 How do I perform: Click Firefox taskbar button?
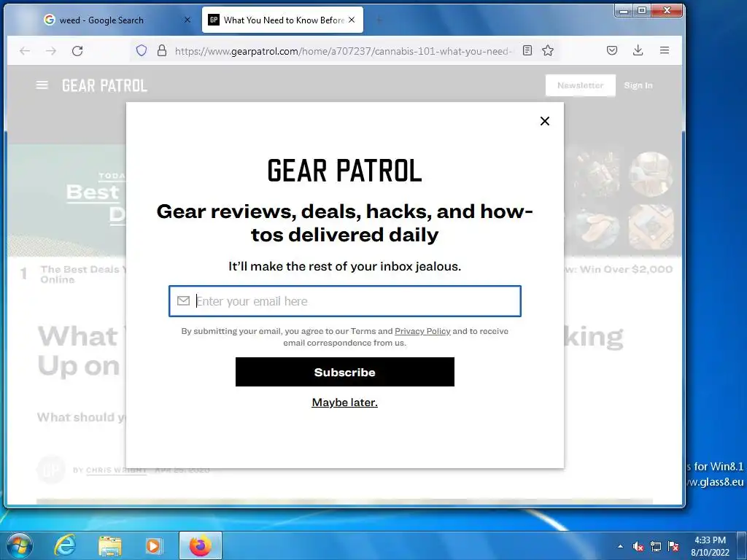(x=201, y=545)
